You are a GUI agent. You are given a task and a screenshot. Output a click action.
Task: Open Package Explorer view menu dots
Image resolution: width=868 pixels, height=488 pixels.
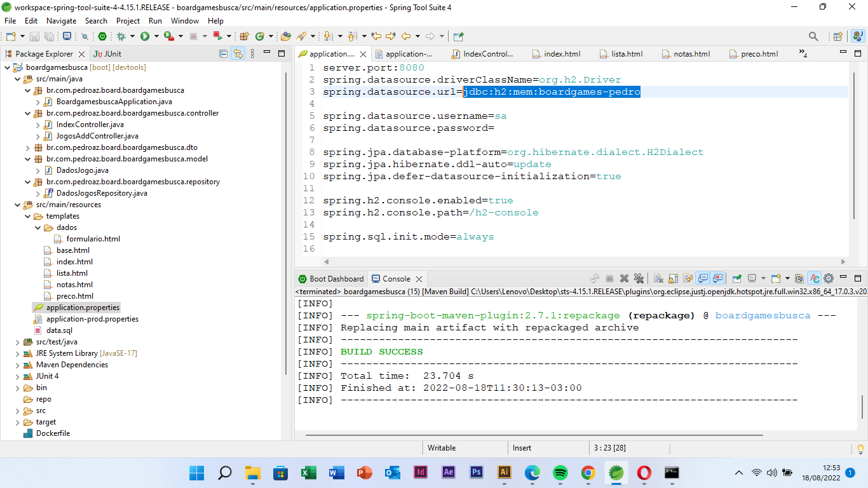[252, 54]
